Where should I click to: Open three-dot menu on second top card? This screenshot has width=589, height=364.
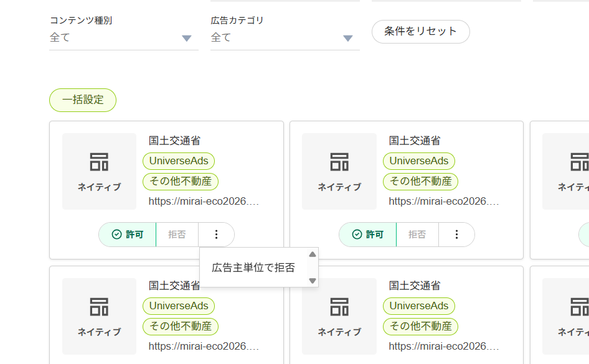point(456,235)
